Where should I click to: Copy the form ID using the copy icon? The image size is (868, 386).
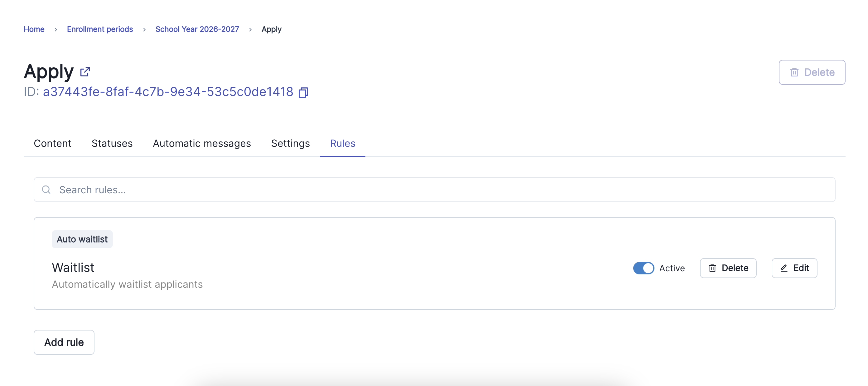coord(303,92)
